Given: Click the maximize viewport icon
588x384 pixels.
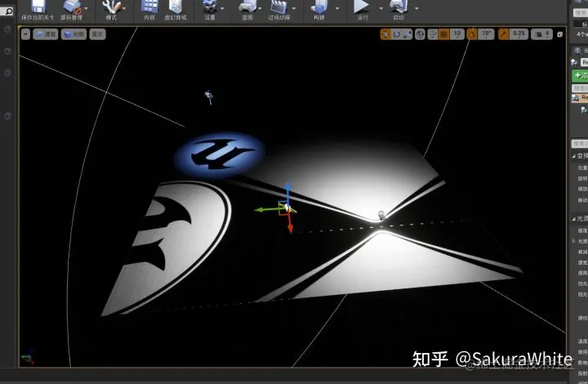Looking at the screenshot, I should tap(560, 34).
